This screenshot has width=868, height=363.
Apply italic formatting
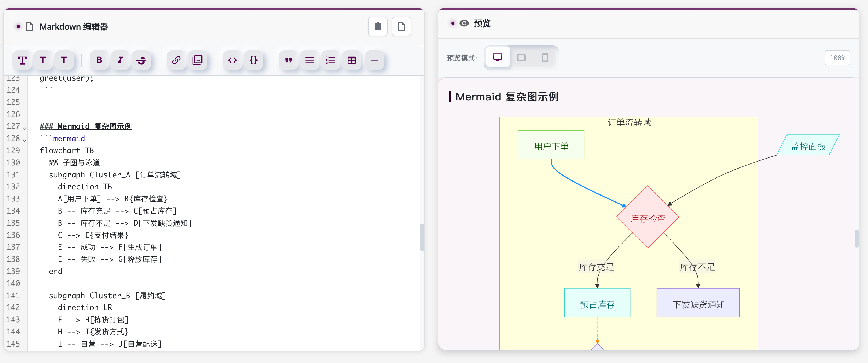(120, 60)
